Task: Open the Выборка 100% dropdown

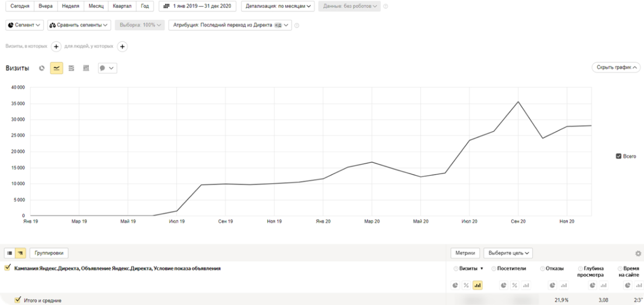Action: (140, 25)
